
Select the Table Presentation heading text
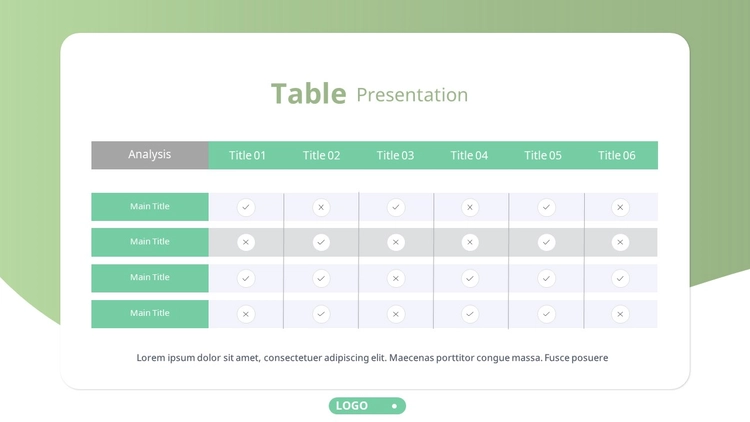pyautogui.click(x=369, y=93)
